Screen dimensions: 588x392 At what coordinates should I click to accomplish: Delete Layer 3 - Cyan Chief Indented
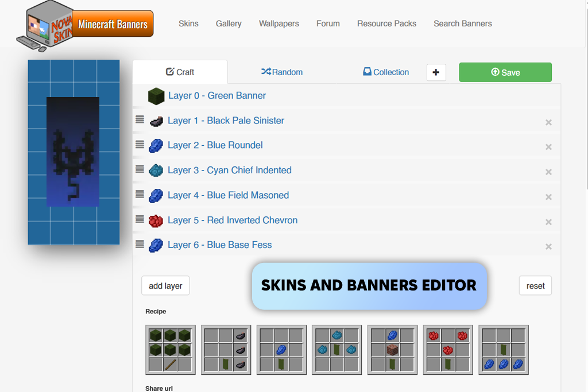tap(548, 172)
